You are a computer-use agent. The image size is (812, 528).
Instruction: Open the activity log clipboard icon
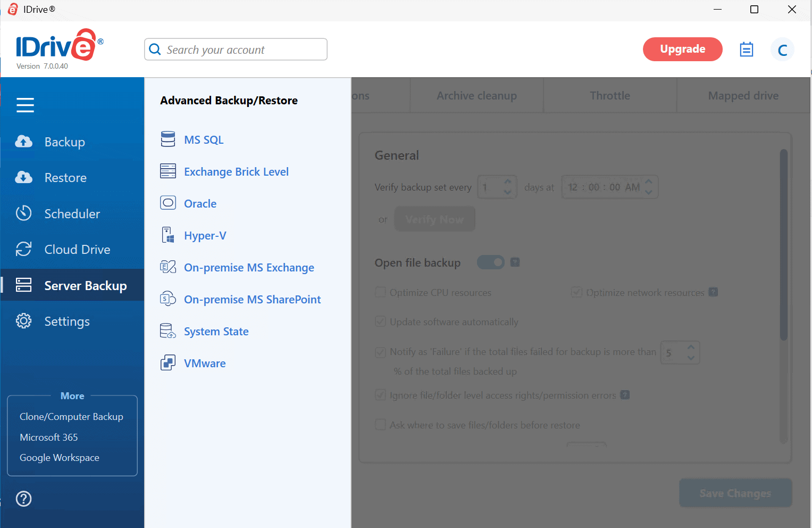pos(747,49)
